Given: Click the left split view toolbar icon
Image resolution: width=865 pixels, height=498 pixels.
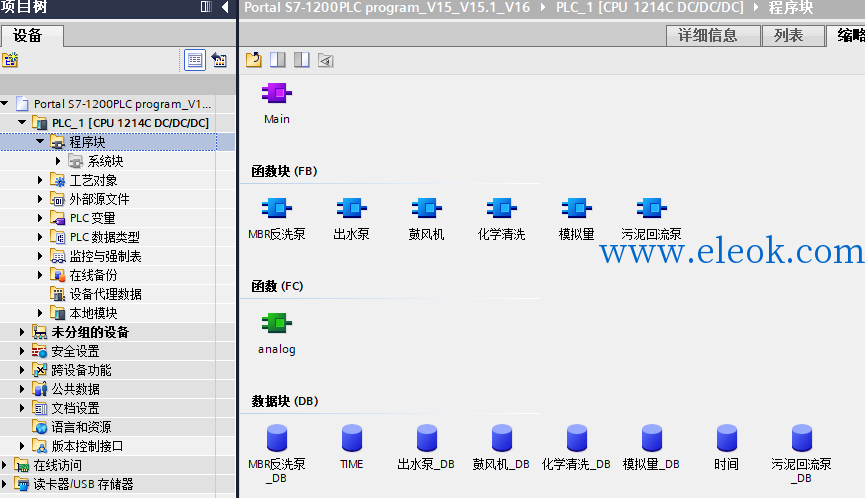Looking at the screenshot, I should [x=277, y=60].
